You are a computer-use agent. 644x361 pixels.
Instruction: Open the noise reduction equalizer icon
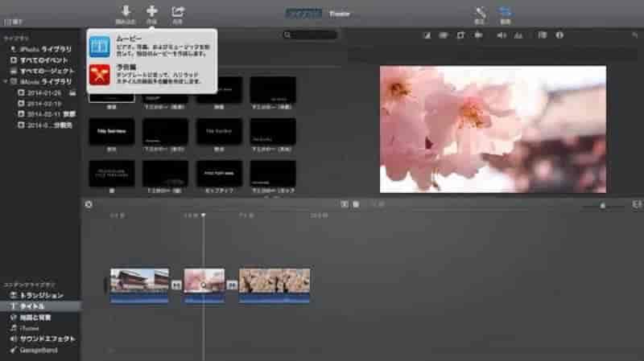(x=518, y=35)
